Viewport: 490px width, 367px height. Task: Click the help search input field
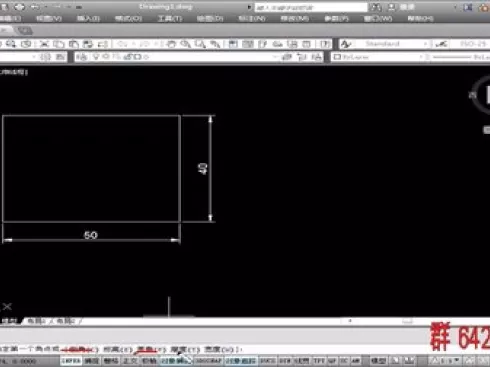[x=311, y=7]
